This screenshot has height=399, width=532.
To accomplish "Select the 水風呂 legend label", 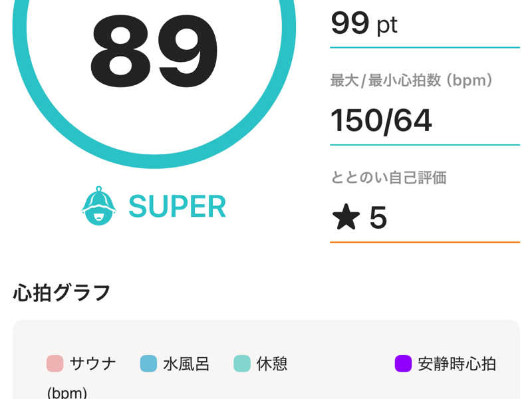I will (x=186, y=364).
